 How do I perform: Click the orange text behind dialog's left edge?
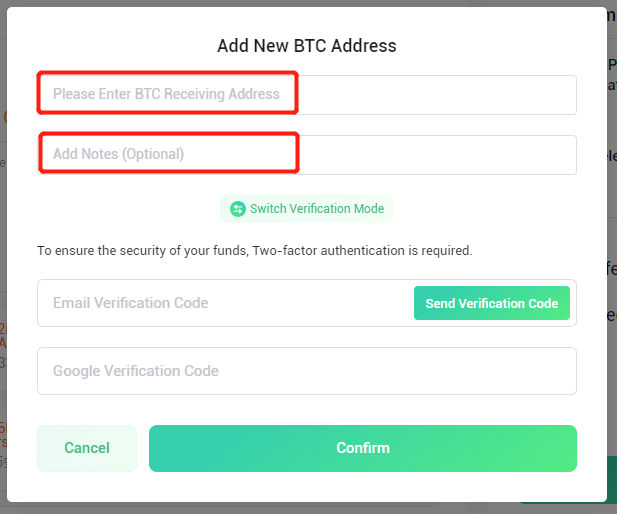tap(3, 335)
